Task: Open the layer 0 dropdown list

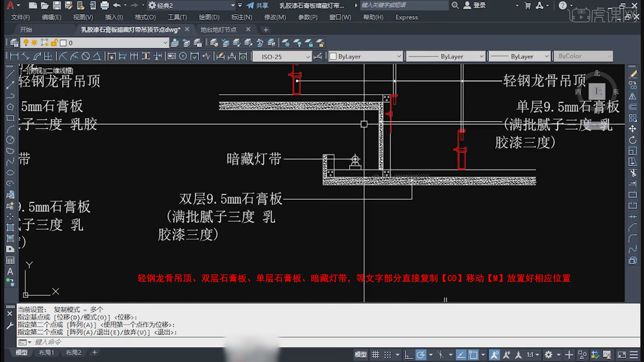Action: point(165,43)
